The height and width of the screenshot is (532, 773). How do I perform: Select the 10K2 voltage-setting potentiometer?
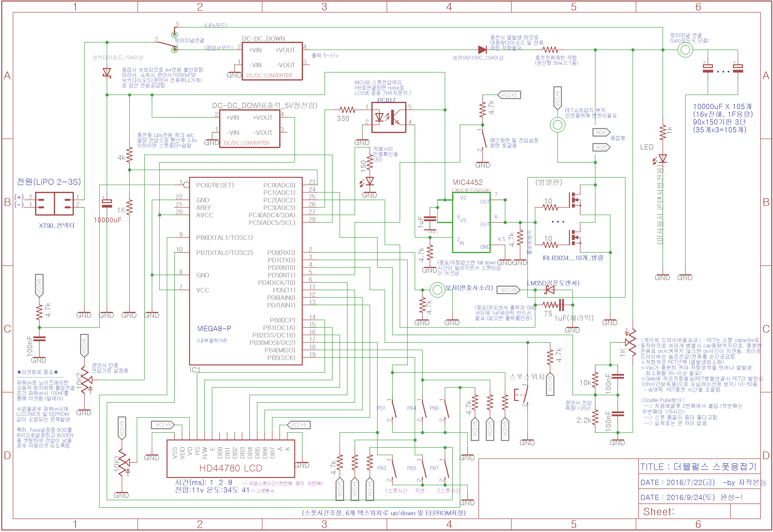(x=86, y=380)
